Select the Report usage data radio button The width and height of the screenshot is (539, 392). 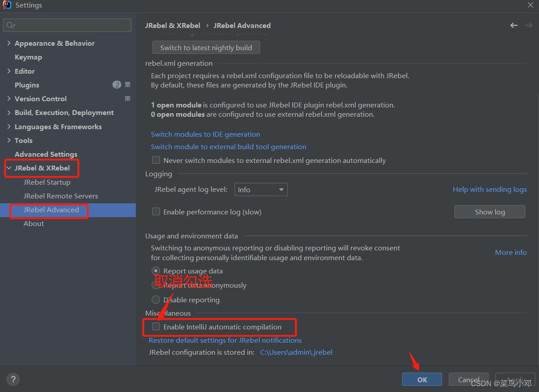[156, 271]
